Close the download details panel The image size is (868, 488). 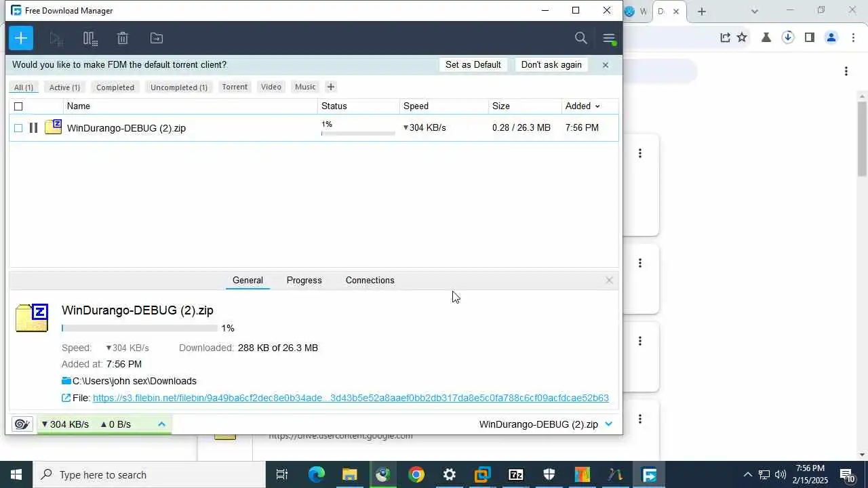coord(609,280)
